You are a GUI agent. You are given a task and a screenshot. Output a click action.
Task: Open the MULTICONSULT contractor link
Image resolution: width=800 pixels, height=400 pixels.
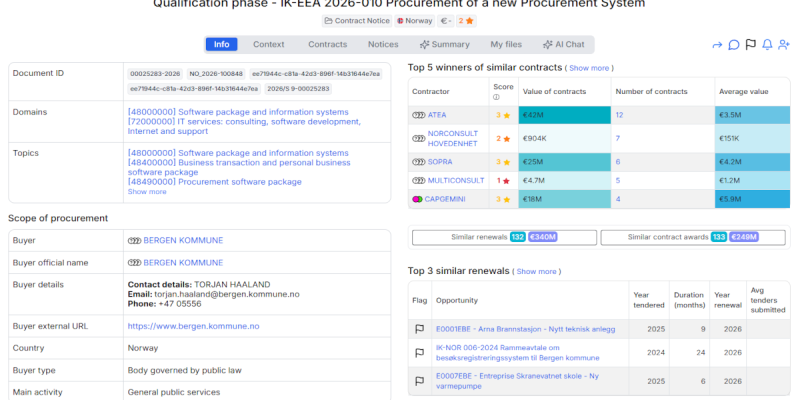pos(456,181)
